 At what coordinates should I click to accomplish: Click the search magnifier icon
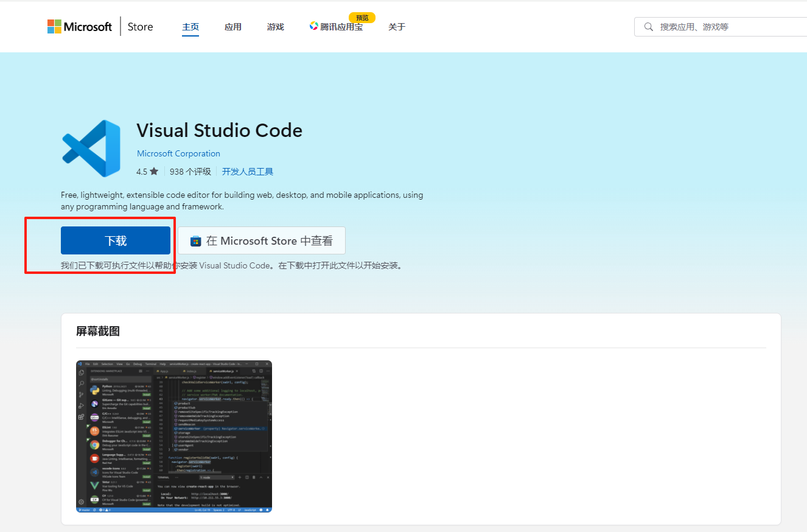(x=649, y=27)
